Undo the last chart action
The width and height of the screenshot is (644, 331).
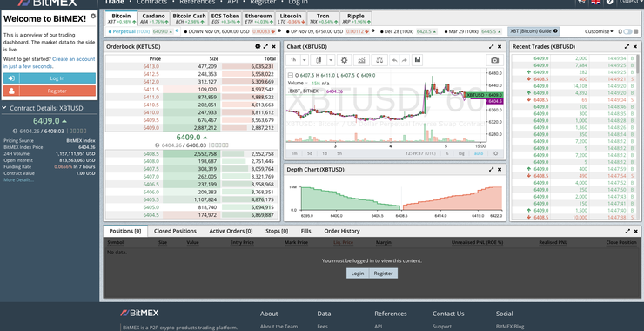click(394, 60)
